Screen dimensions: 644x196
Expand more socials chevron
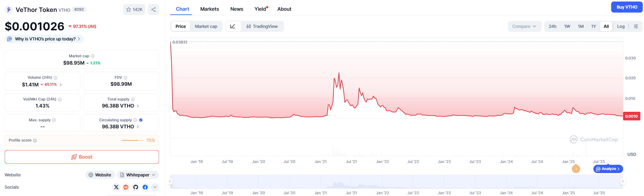coord(155,187)
